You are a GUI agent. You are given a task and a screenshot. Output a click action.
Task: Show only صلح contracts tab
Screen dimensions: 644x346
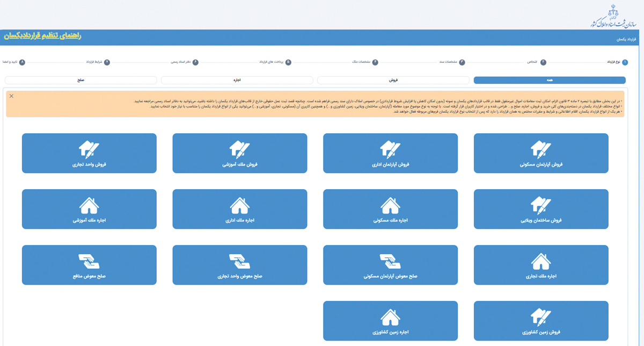click(x=81, y=80)
